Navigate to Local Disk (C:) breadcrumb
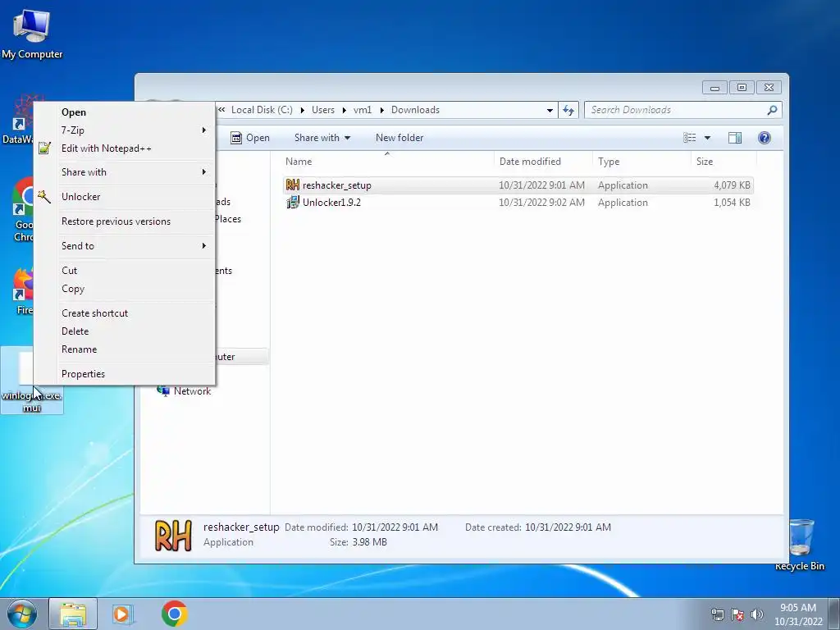Viewport: 840px width, 630px height. click(262, 110)
